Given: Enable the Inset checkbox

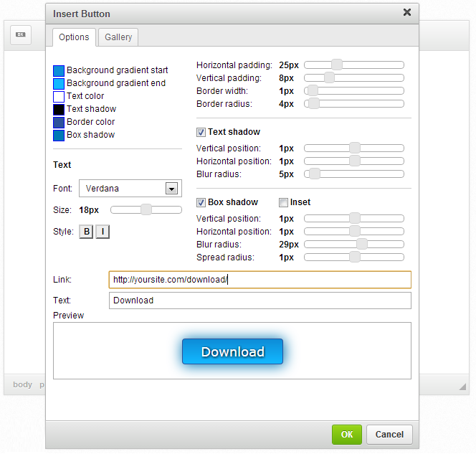Looking at the screenshot, I should 283,202.
